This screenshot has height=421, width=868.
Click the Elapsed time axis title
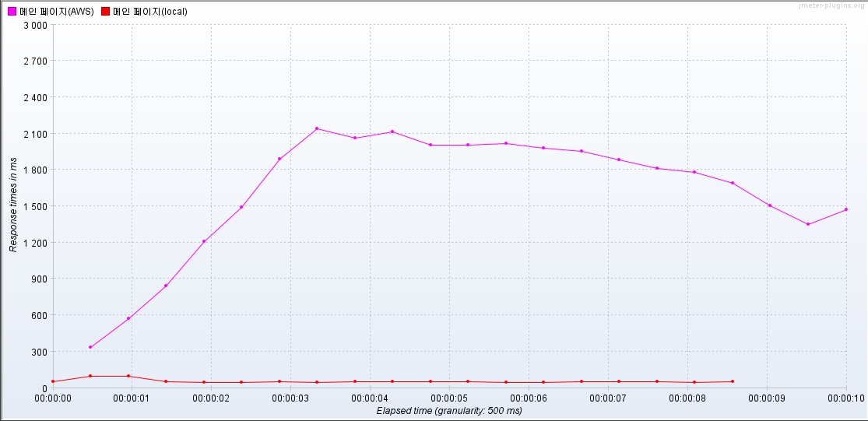449,411
